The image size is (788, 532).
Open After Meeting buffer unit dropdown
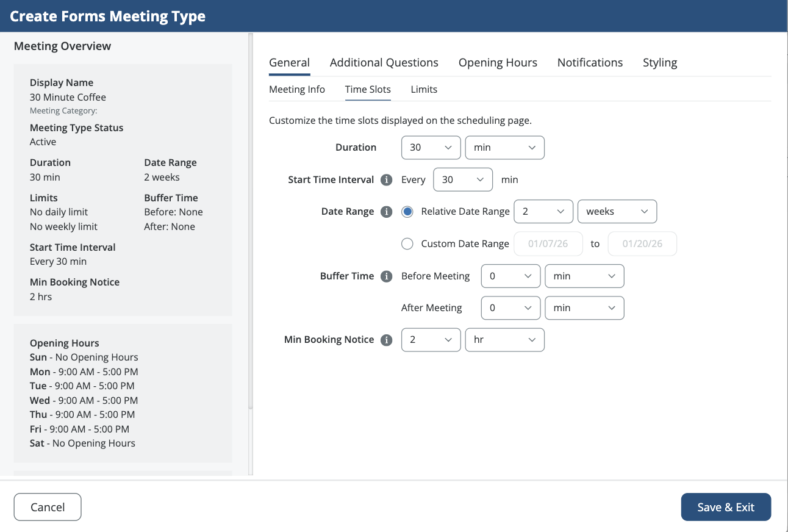pyautogui.click(x=584, y=308)
